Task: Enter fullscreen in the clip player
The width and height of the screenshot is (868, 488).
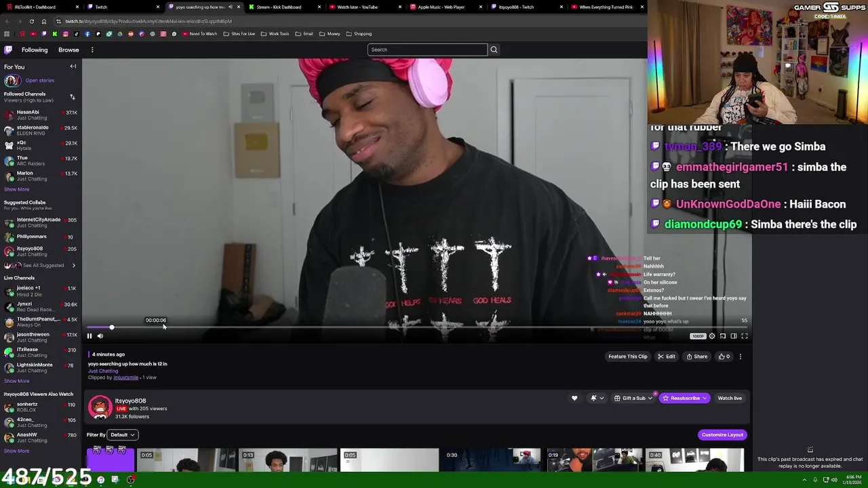Action: pyautogui.click(x=744, y=336)
